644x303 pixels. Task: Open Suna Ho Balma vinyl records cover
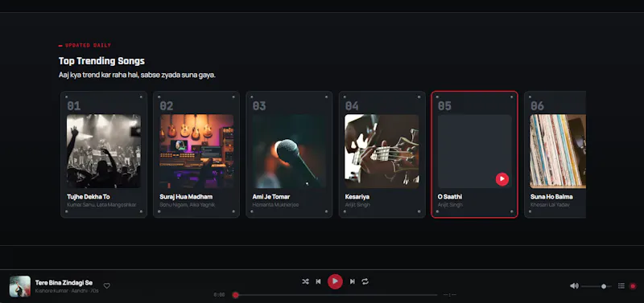click(x=558, y=151)
